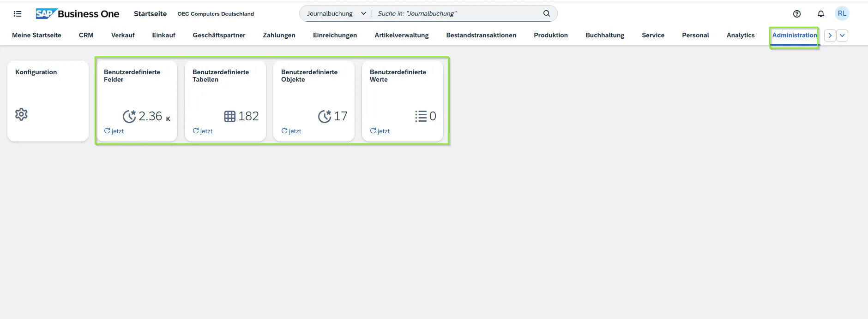The width and height of the screenshot is (868, 319).
Task: Expand the Journalbuchung search scope dropdown
Action: pos(363,13)
